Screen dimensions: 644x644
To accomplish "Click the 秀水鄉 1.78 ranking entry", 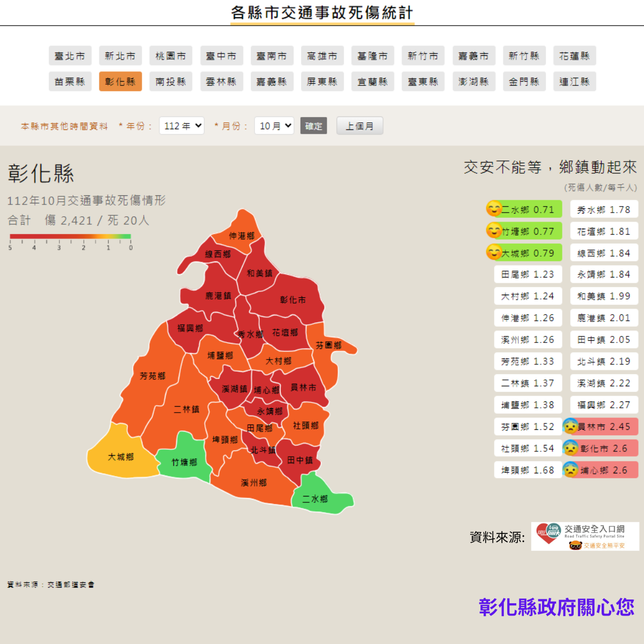I will (x=604, y=209).
